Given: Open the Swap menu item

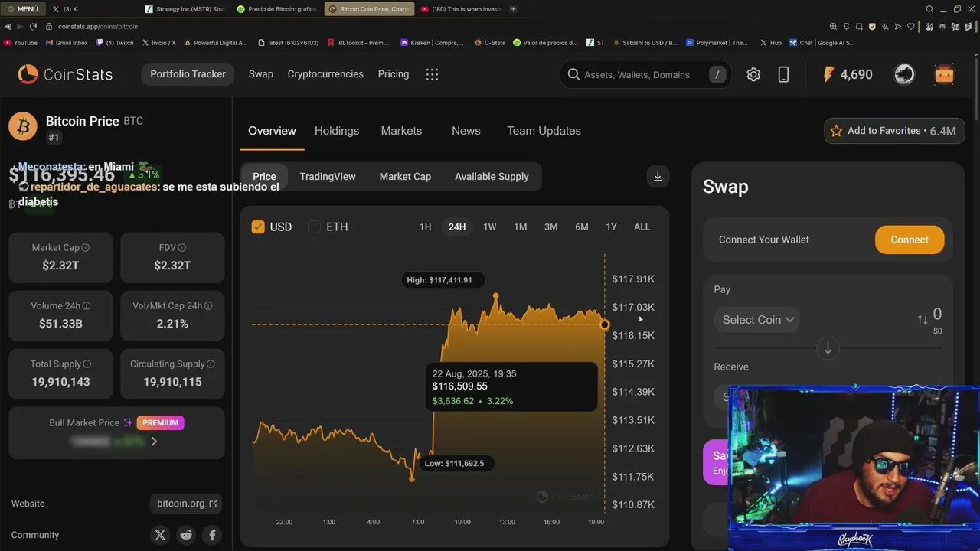Looking at the screenshot, I should [x=260, y=74].
